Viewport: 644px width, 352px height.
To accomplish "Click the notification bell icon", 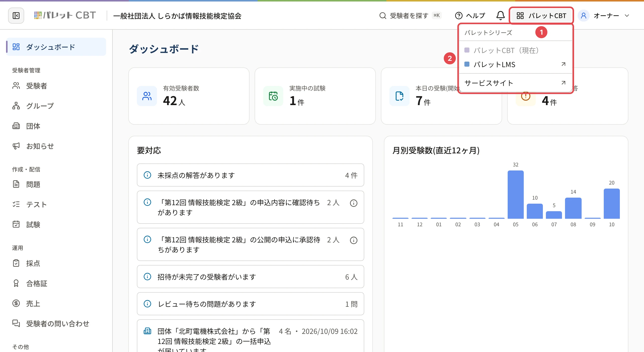I will tap(500, 16).
